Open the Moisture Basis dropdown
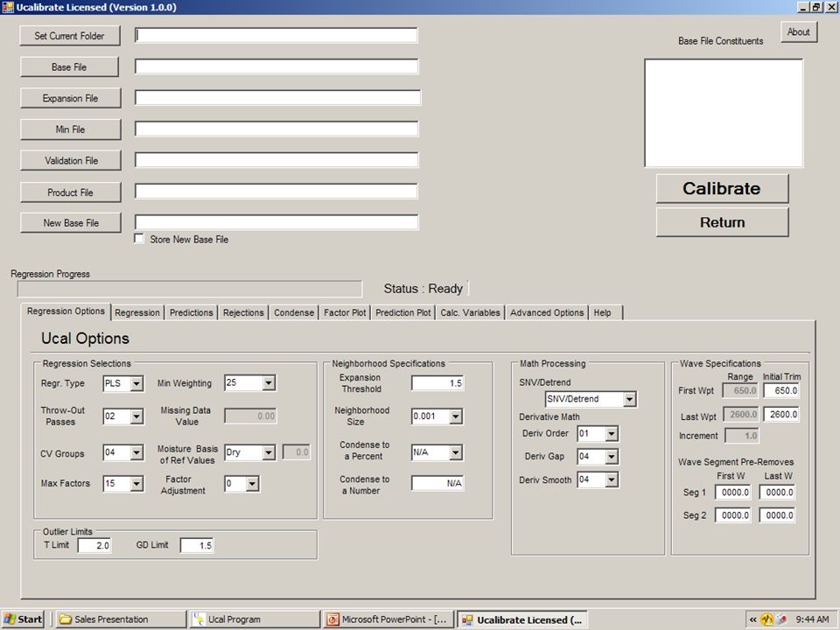The image size is (840, 630). click(269, 452)
